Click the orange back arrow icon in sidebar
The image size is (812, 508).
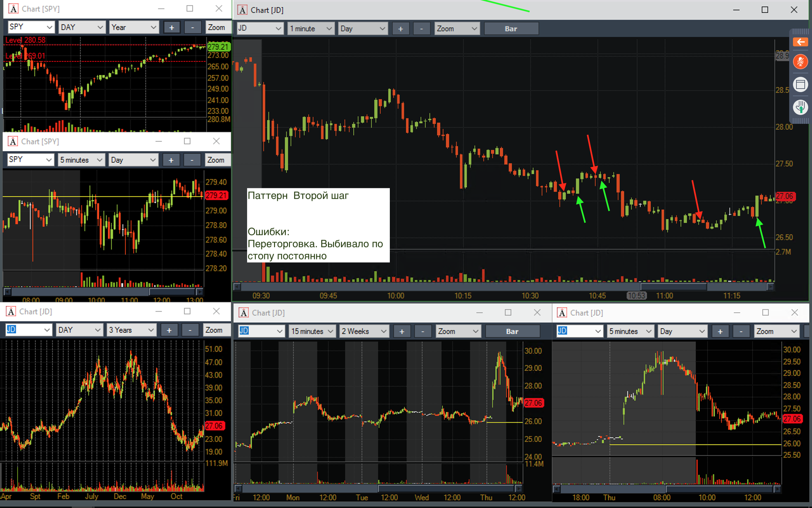[801, 42]
